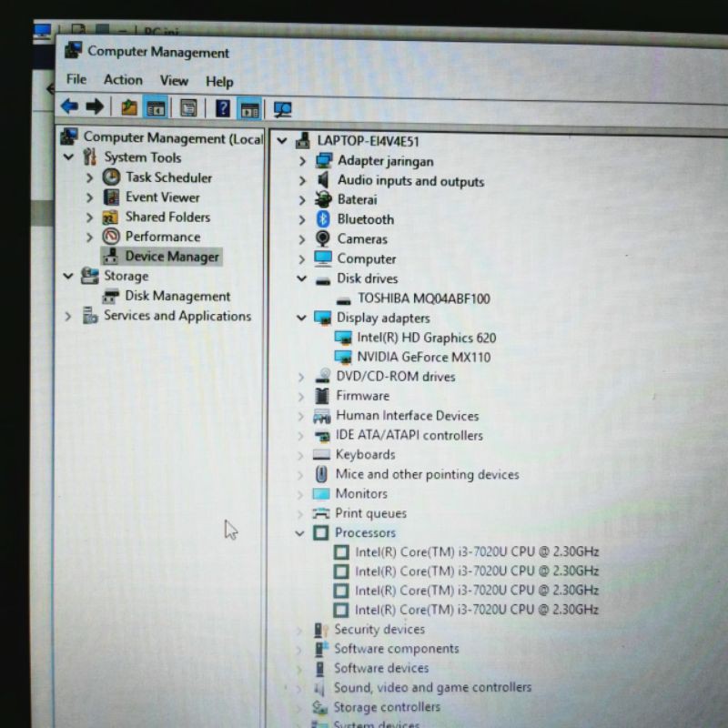This screenshot has width=728, height=728.
Task: Expand the Keyboards category
Action: coord(301,455)
